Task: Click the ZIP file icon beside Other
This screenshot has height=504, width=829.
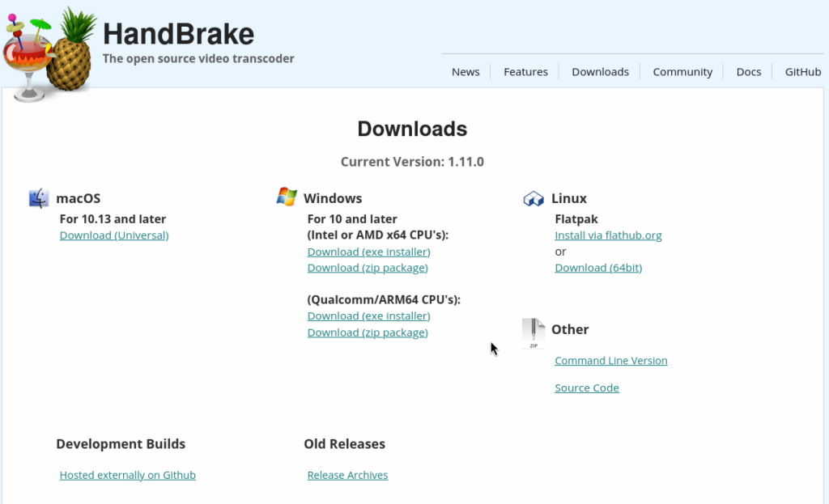Action: tap(533, 332)
